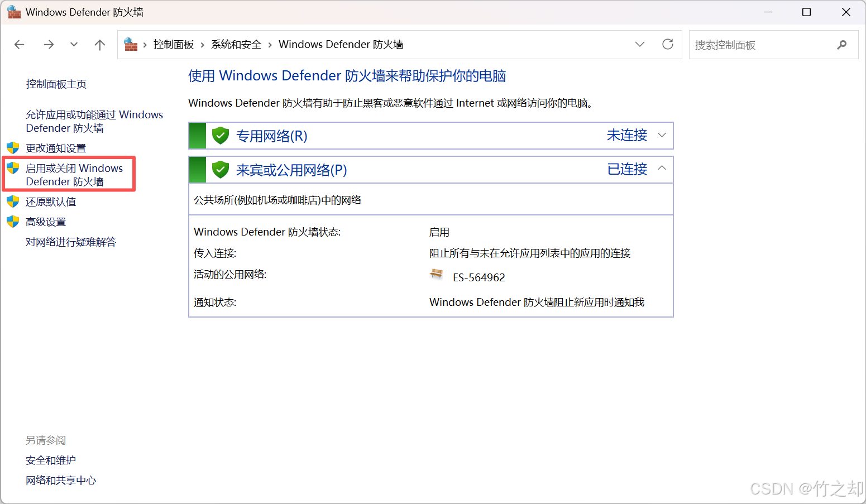Click 公共场所(例如机场或咖啡店)中的网络 description
This screenshot has height=504, width=866.
coord(277,200)
